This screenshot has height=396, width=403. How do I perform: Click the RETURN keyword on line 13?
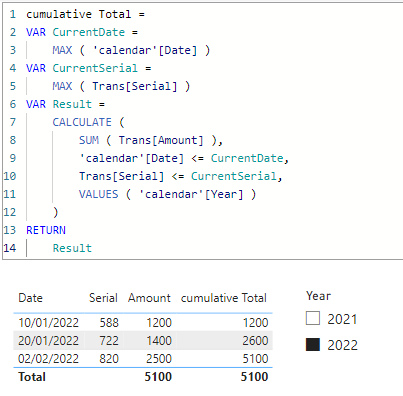point(46,230)
